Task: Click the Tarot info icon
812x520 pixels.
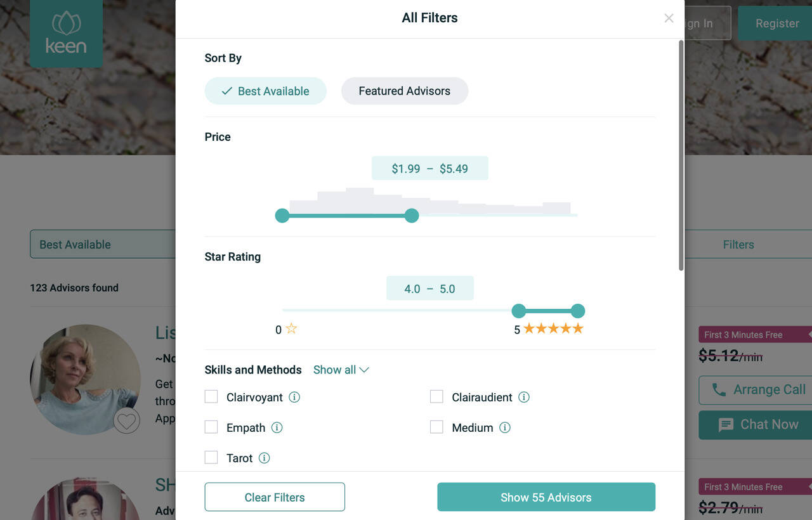Action: click(265, 458)
